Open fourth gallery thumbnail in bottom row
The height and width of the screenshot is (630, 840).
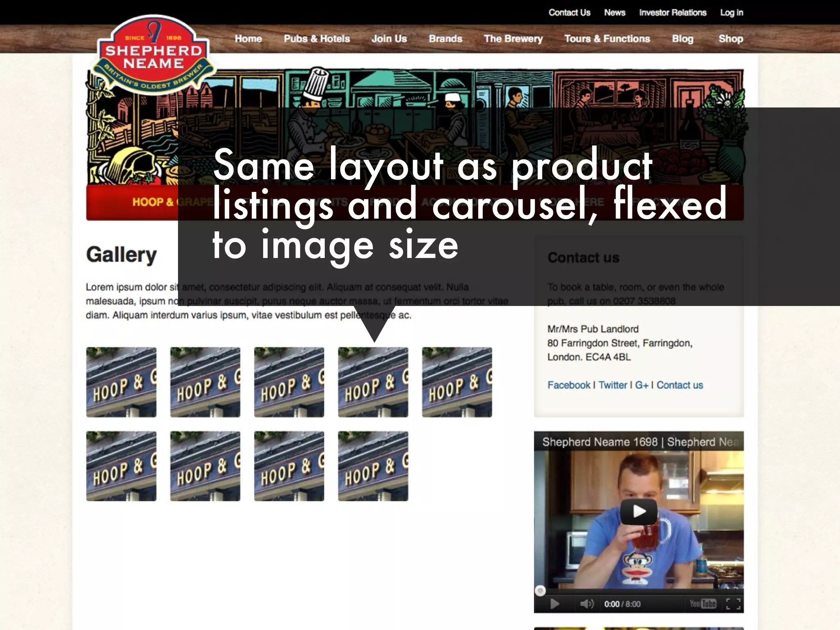(373, 466)
